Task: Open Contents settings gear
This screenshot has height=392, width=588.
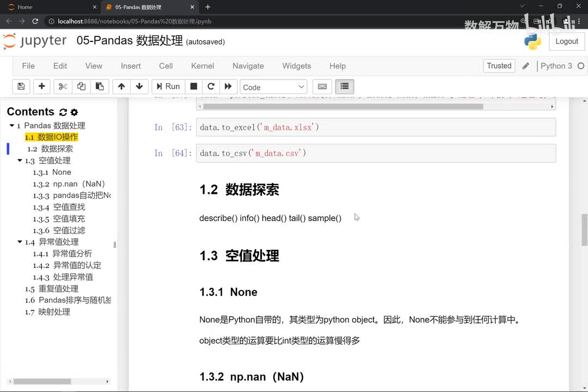Action: point(74,112)
